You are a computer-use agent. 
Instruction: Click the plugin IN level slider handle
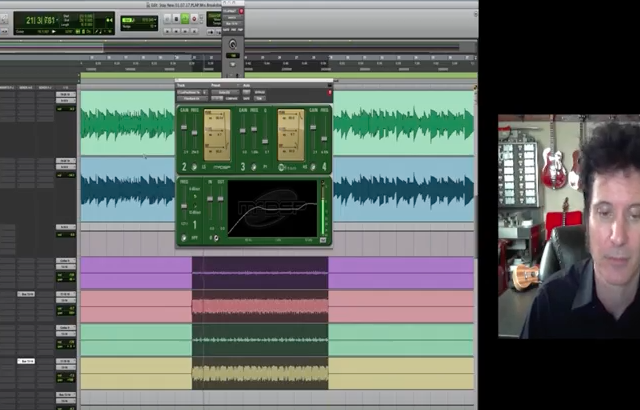click(210, 199)
